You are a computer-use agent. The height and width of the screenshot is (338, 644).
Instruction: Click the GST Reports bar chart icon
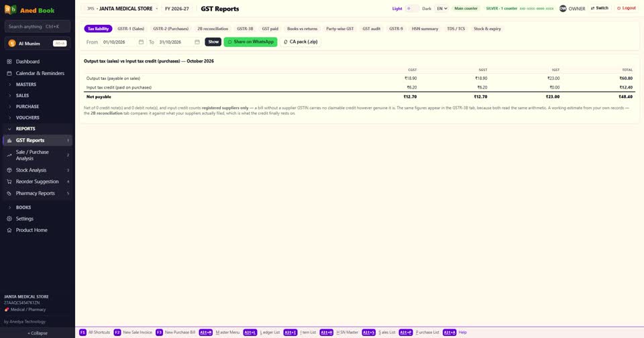(9, 140)
